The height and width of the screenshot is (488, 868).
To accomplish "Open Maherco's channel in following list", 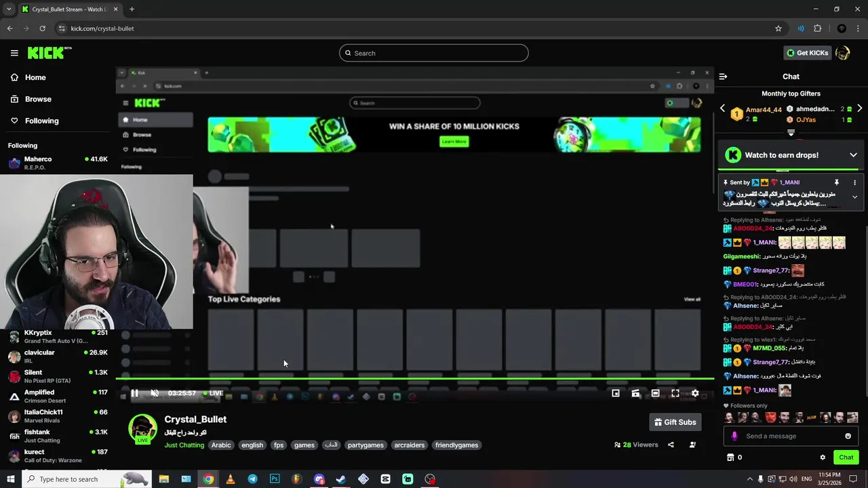I will [x=58, y=163].
